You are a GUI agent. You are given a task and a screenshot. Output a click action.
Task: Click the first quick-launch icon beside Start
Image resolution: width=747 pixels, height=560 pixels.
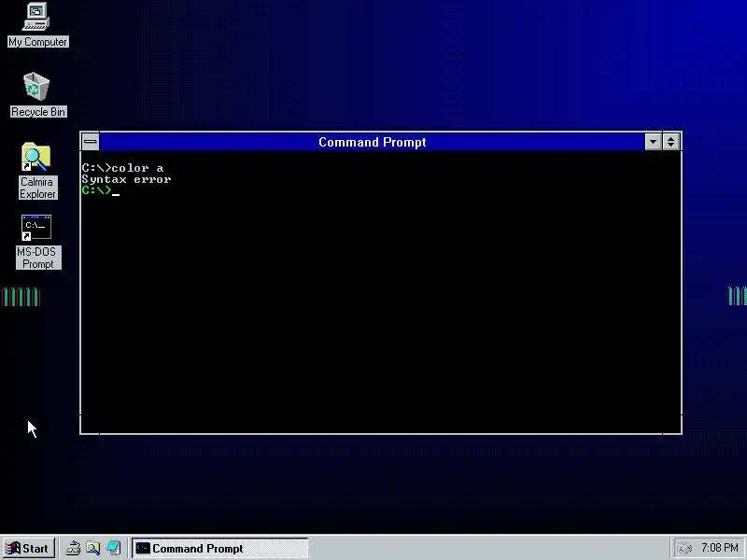tap(73, 548)
